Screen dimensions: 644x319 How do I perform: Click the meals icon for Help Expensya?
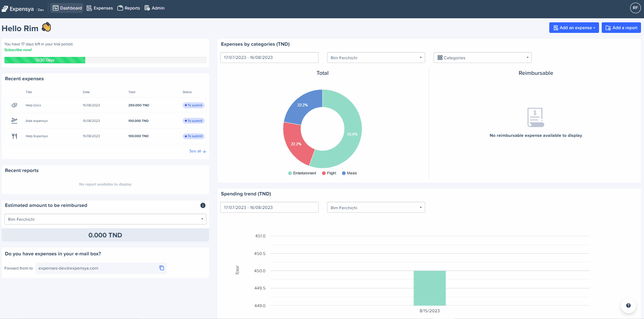point(14,136)
